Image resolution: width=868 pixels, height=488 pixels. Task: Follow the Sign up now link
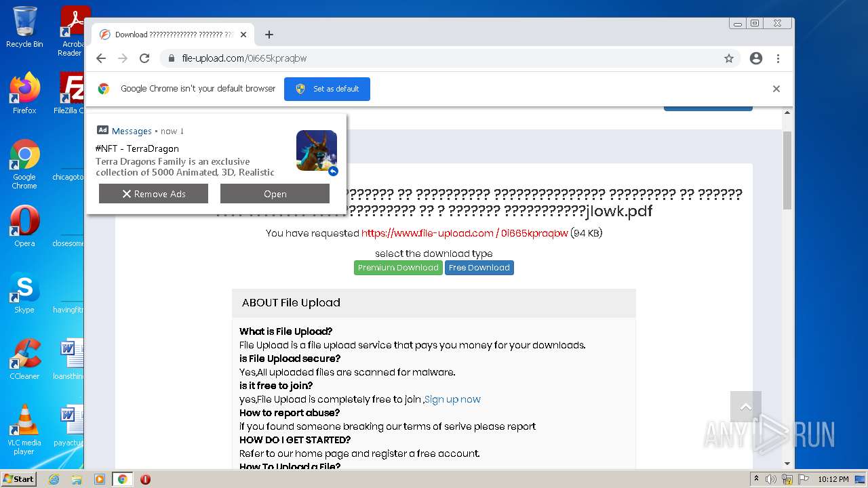click(452, 399)
